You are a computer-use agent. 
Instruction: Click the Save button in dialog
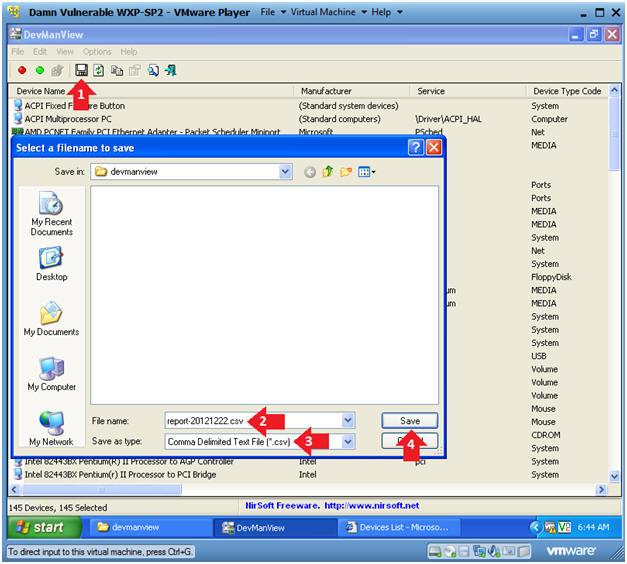410,421
